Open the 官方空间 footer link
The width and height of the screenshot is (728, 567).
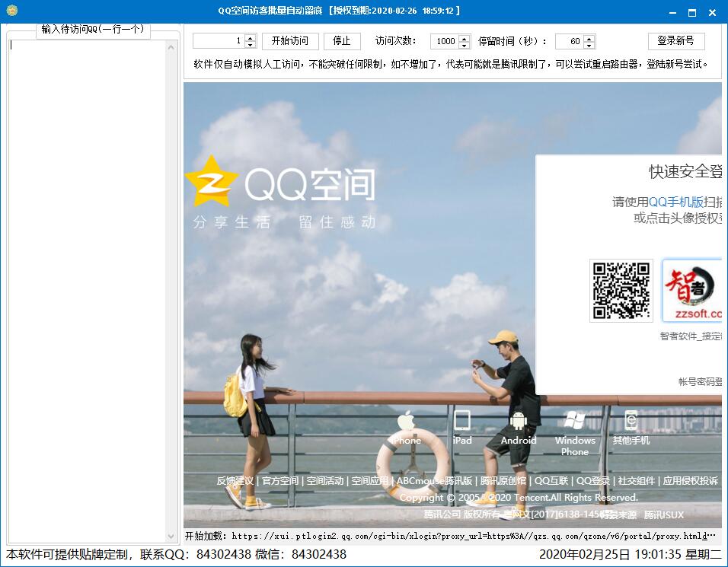point(279,481)
